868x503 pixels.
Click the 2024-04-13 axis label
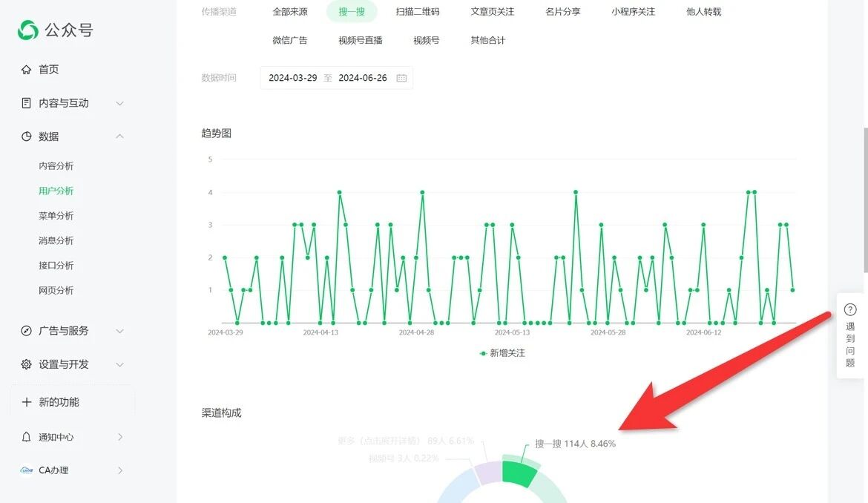320,332
